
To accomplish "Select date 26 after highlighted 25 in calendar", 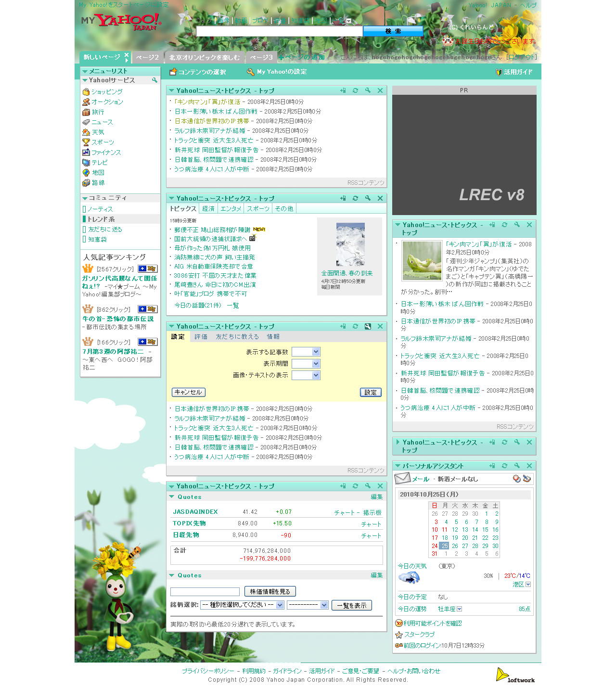I will (x=455, y=546).
